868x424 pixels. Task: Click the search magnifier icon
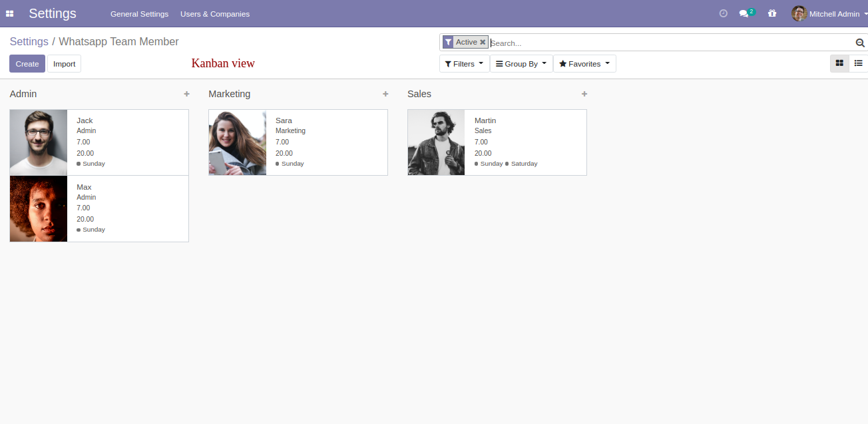pos(860,43)
